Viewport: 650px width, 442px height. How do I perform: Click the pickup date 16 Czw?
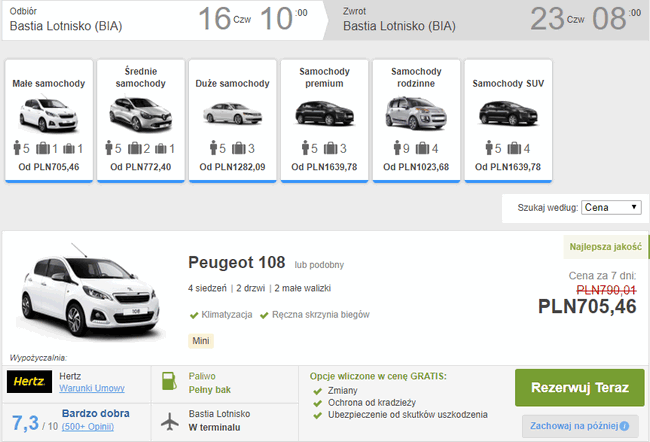coord(225,19)
